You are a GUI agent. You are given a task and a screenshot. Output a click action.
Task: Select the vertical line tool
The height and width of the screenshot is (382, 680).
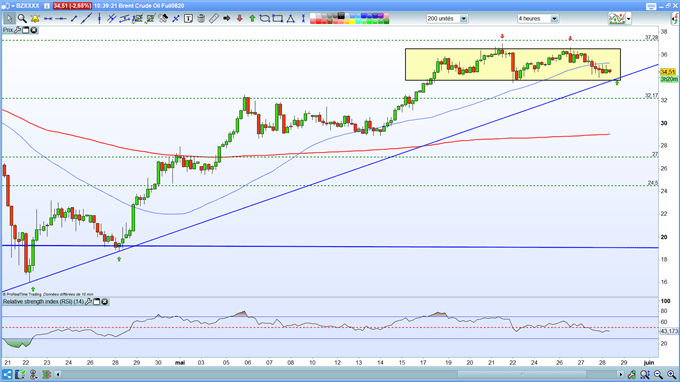tap(99, 19)
